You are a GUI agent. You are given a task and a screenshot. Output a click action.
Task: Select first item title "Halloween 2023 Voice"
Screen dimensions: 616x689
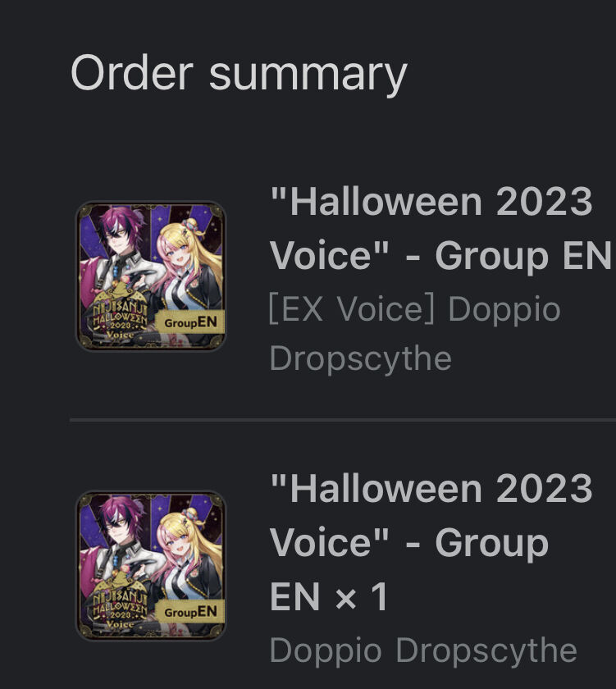click(x=440, y=229)
